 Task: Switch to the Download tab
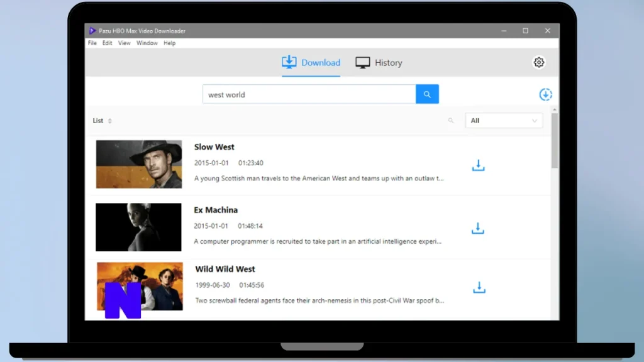coord(311,63)
